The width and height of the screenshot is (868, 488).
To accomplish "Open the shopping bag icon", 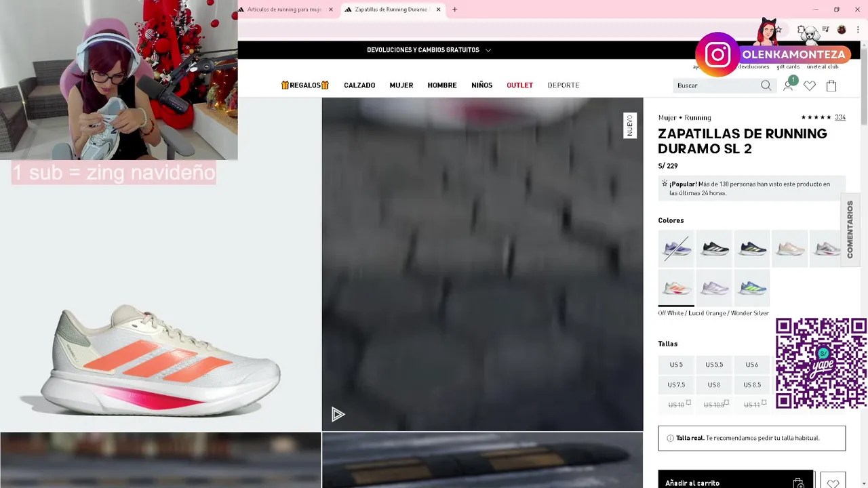I will (x=831, y=85).
